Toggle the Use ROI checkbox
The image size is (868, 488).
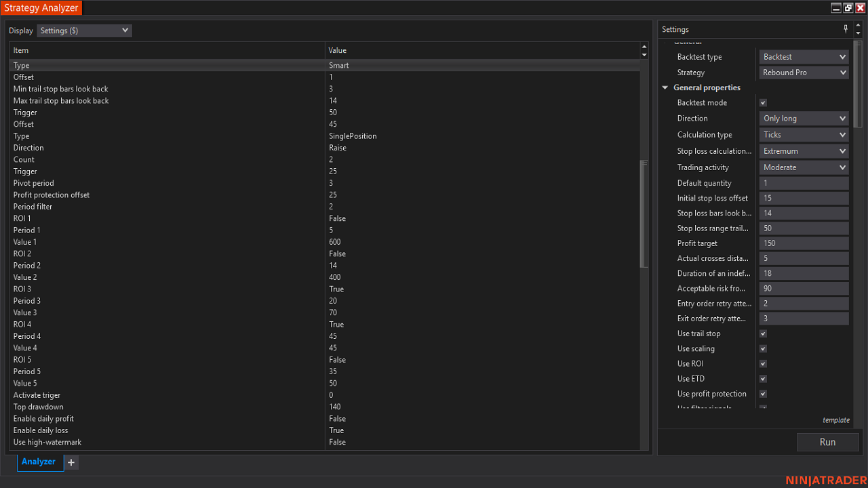point(763,364)
